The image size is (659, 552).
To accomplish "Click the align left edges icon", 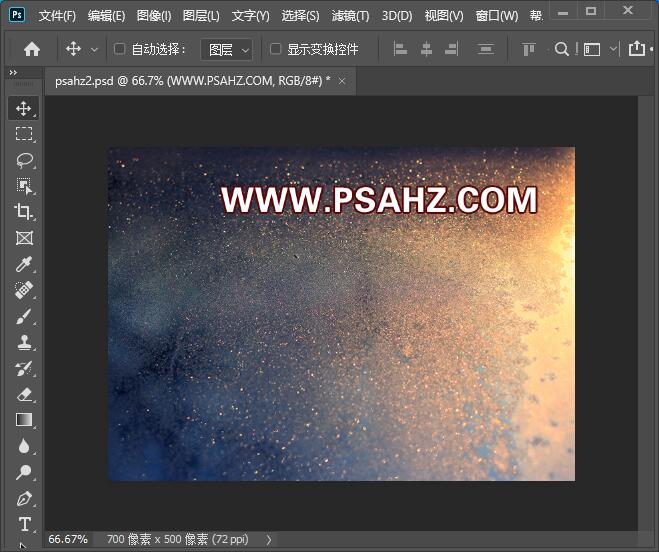I will 400,49.
